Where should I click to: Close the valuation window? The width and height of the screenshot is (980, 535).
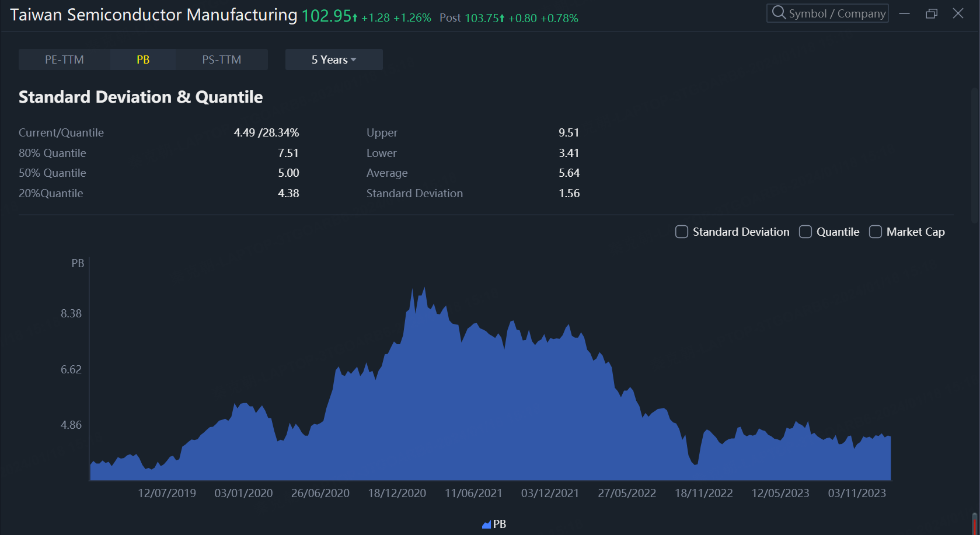958,13
